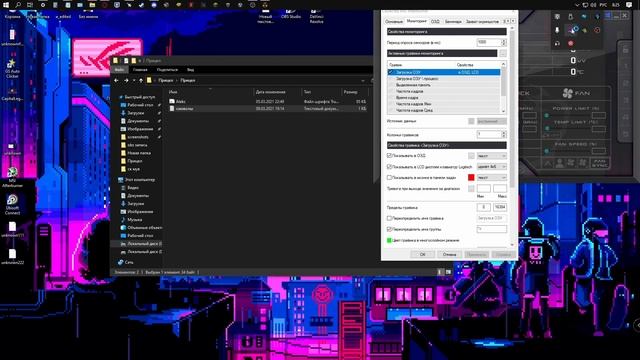Image resolution: width=640 pixels, height=360 pixels.
Task: Enable the Выделенная память graph in list
Action: click(x=391, y=85)
